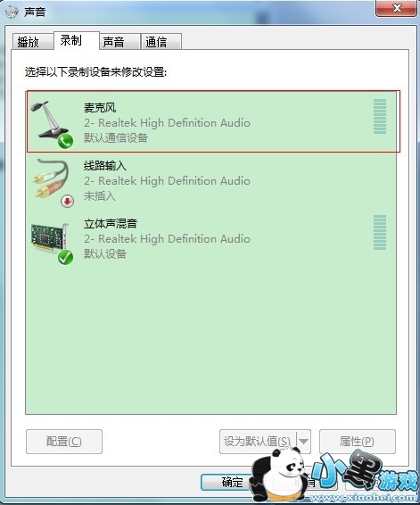The width and height of the screenshot is (420, 505).
Task: Click the stereo mix level meter
Action: [380, 232]
